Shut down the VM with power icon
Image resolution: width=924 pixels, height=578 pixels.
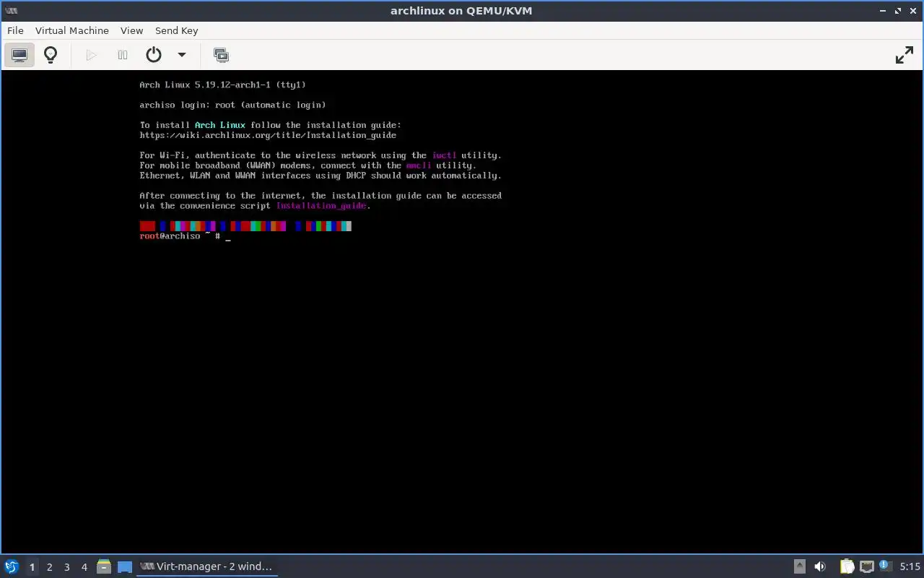(154, 55)
